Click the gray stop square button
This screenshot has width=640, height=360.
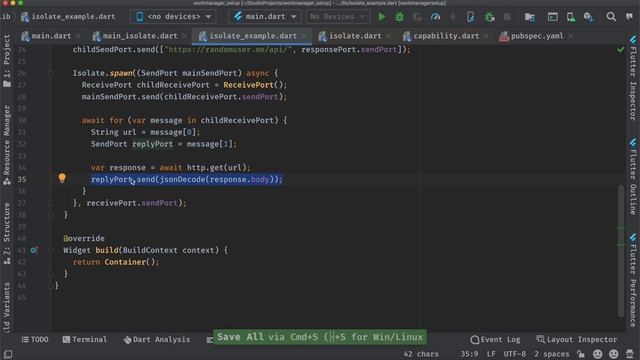(x=507, y=17)
